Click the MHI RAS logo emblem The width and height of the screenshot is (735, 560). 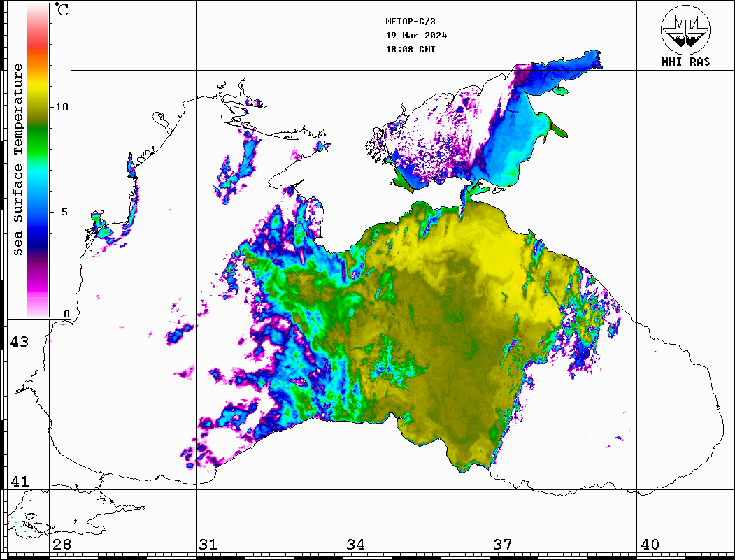(x=686, y=29)
